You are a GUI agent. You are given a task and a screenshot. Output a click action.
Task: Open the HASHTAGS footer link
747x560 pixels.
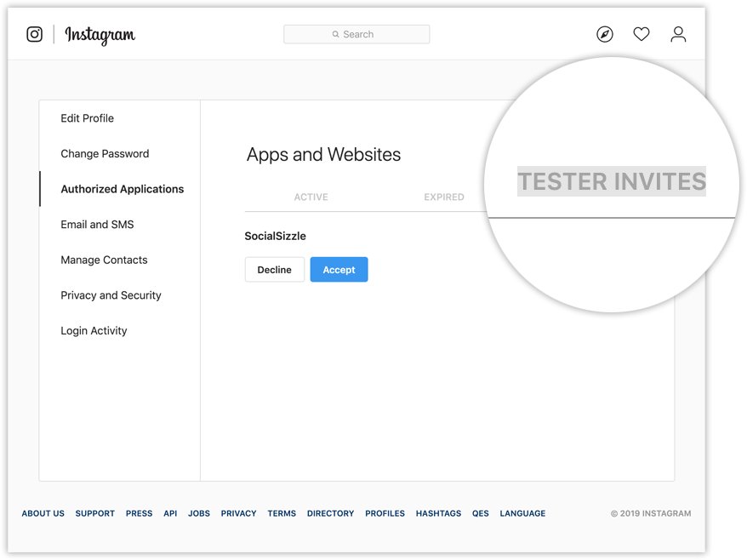point(438,513)
